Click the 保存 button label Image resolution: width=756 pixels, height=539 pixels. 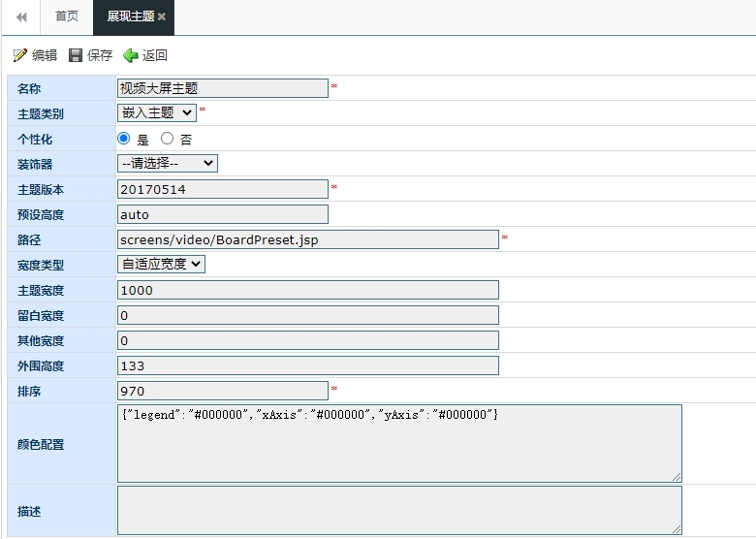(x=100, y=55)
